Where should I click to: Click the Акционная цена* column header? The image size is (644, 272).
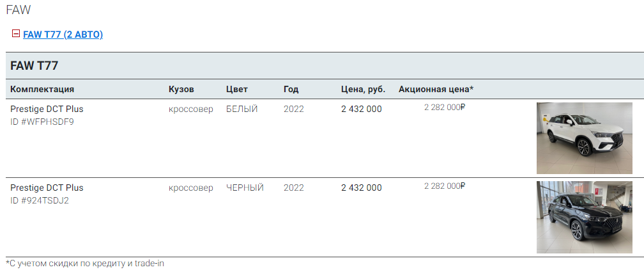(x=436, y=90)
